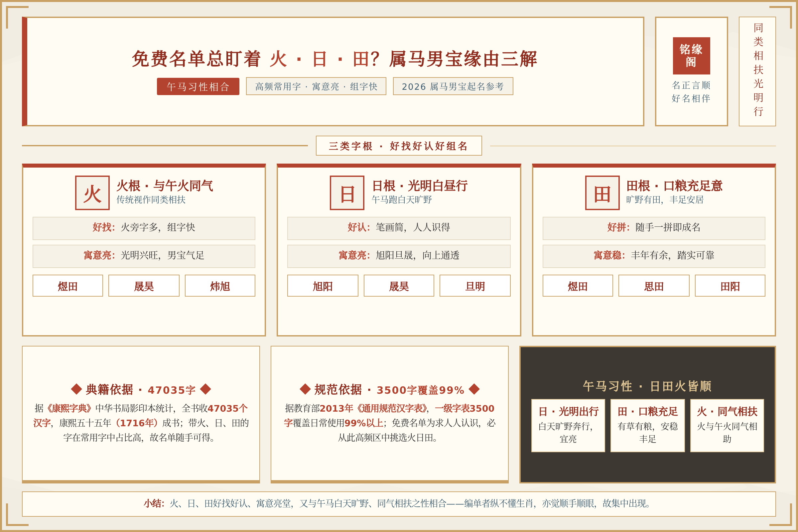Click the 田根 · 口粮充足意 heading
Image resolution: width=798 pixels, height=532 pixels.
tap(675, 186)
